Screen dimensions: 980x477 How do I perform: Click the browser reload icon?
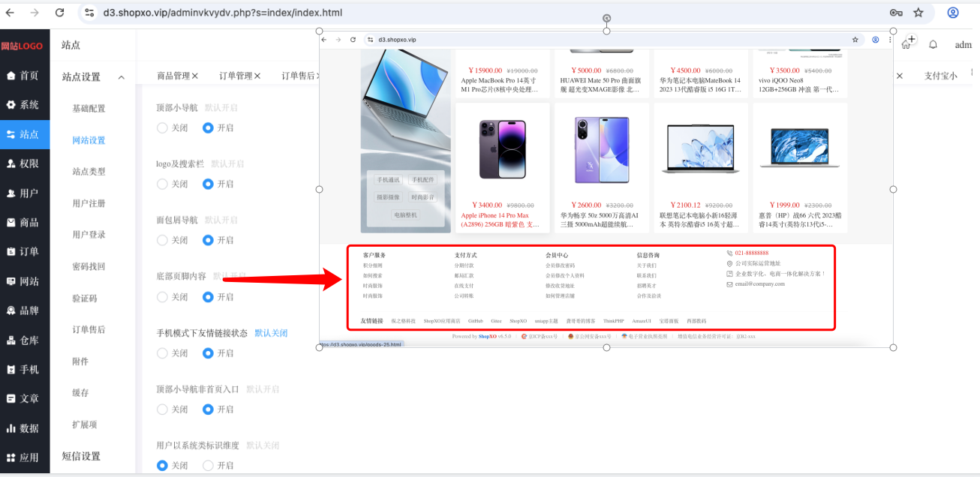point(60,13)
